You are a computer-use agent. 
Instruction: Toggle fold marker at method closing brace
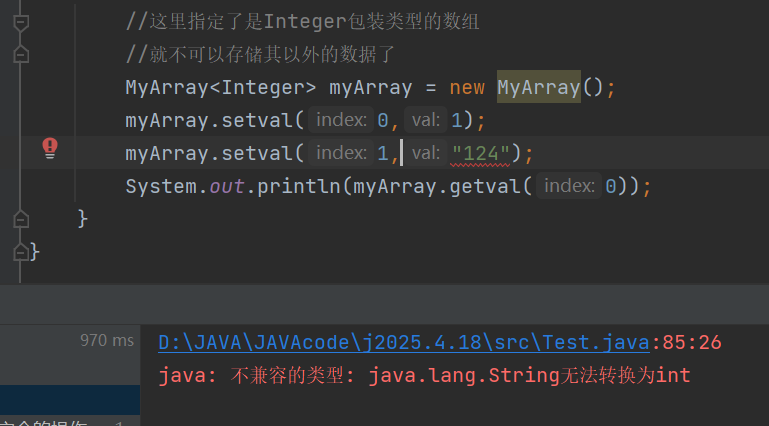[21, 219]
